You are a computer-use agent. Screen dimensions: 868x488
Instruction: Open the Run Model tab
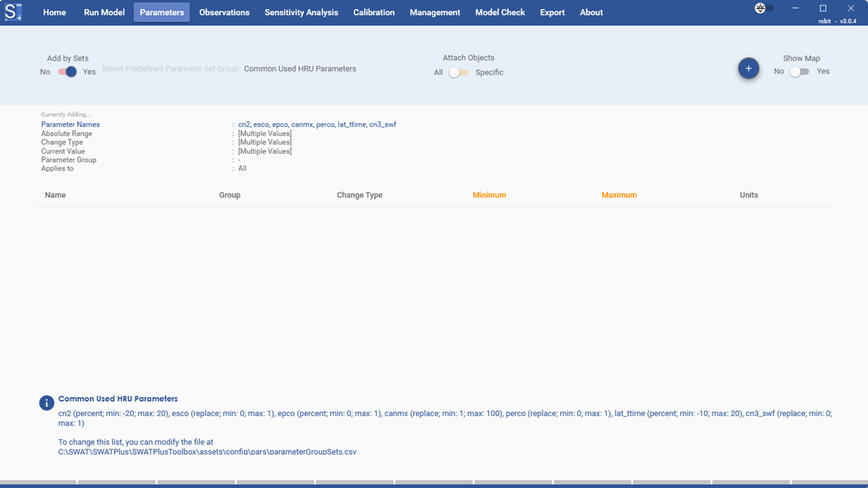pos(104,12)
